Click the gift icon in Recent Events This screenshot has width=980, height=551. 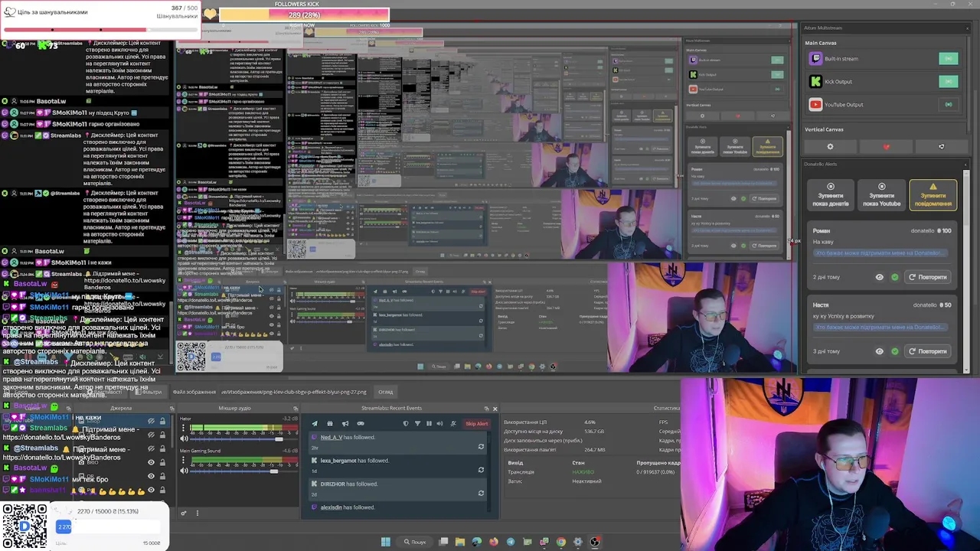pyautogui.click(x=330, y=423)
